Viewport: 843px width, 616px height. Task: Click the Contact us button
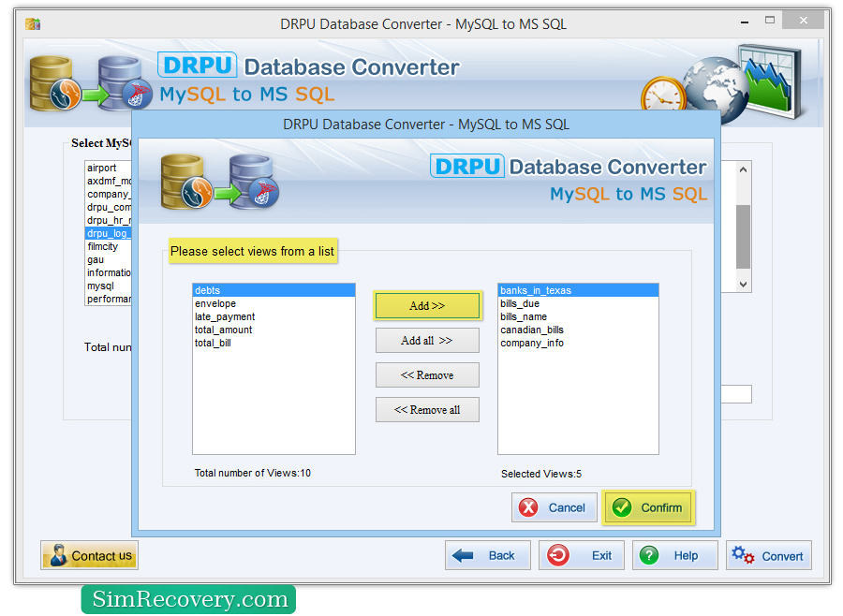89,555
